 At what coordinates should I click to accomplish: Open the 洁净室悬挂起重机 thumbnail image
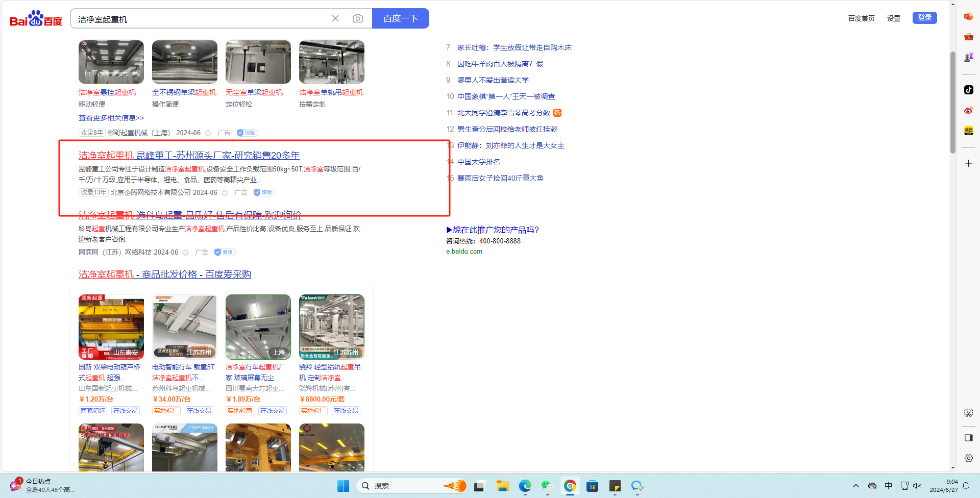(x=111, y=62)
